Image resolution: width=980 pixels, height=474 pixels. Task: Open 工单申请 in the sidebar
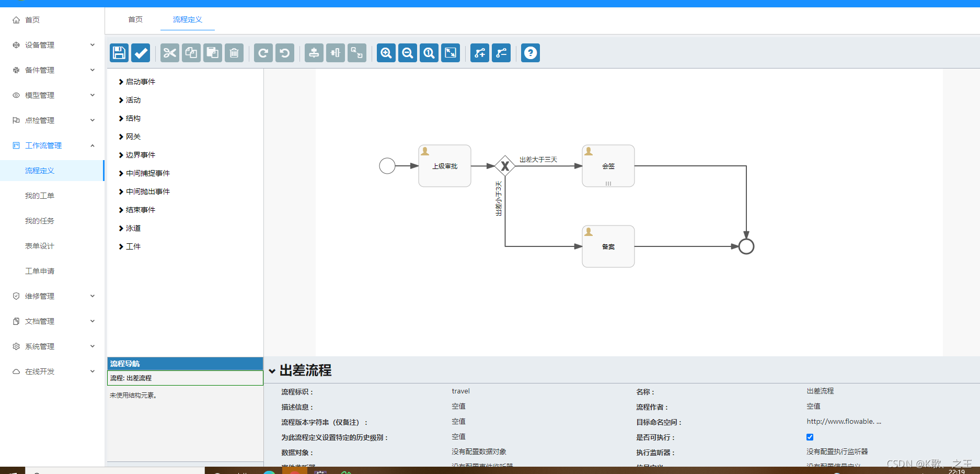tap(52, 271)
